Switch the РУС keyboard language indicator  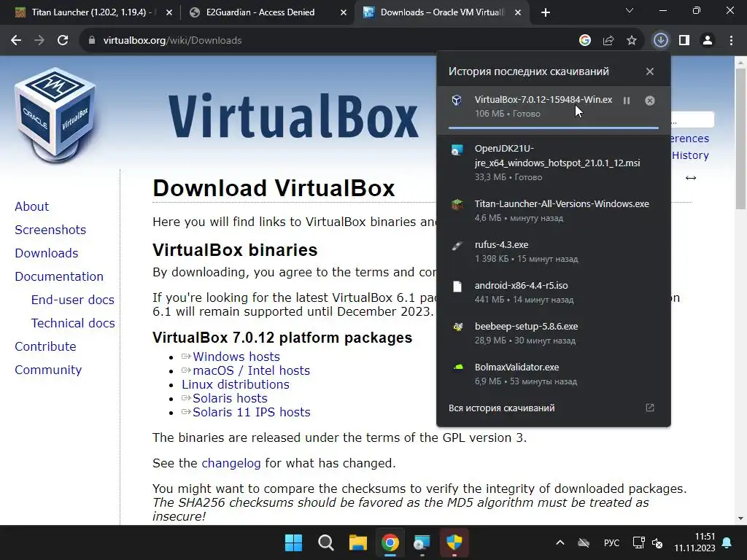coord(611,542)
